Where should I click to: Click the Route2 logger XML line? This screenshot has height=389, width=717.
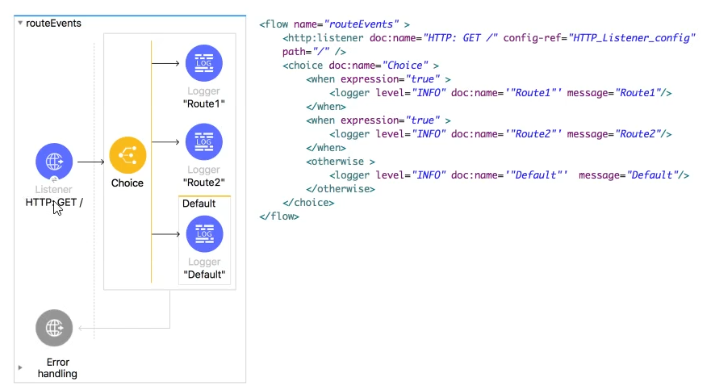click(x=501, y=134)
